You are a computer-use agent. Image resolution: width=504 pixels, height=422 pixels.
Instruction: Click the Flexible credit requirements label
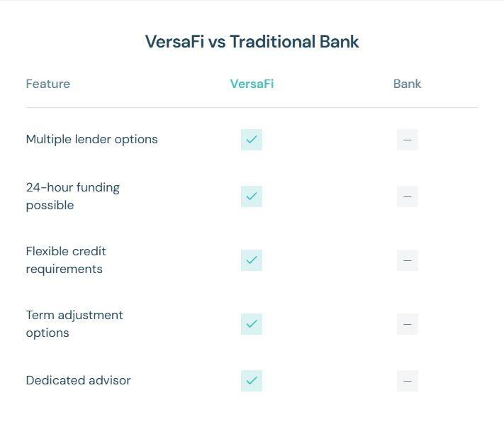click(x=66, y=260)
